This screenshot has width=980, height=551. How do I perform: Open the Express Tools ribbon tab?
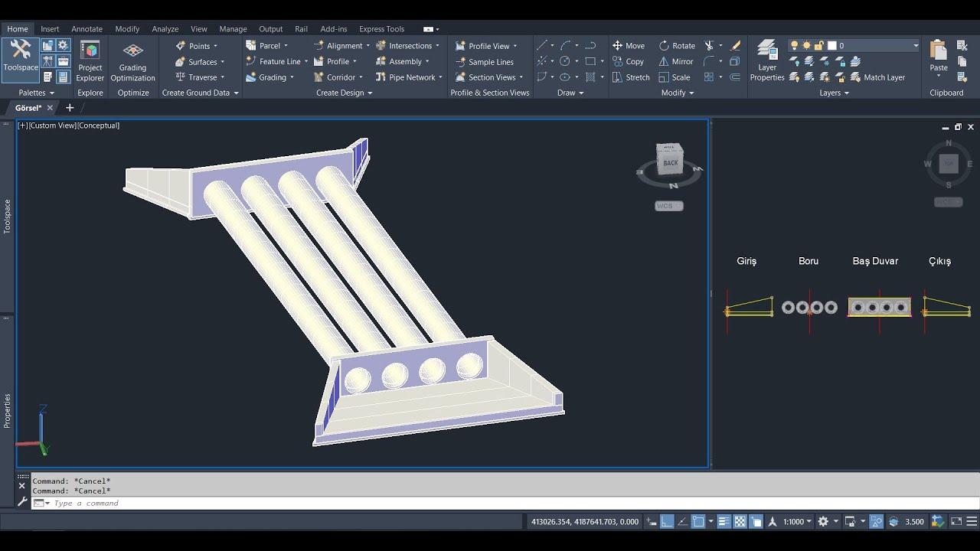(381, 29)
